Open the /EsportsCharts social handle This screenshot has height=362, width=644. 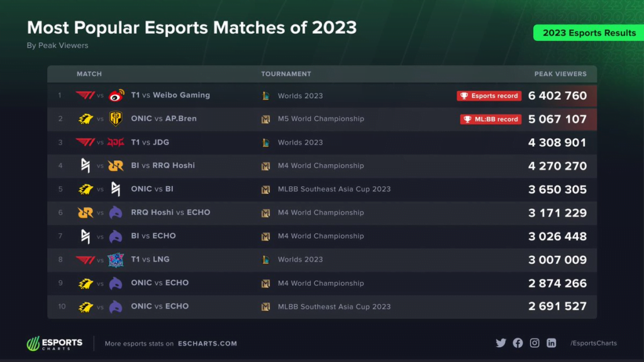[x=594, y=343]
